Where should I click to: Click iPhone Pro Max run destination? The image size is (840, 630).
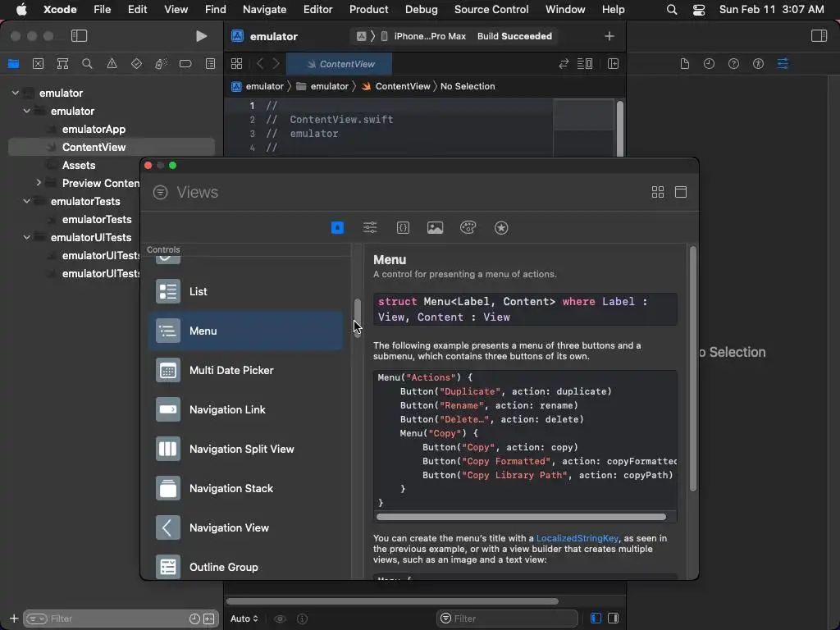coord(423,36)
